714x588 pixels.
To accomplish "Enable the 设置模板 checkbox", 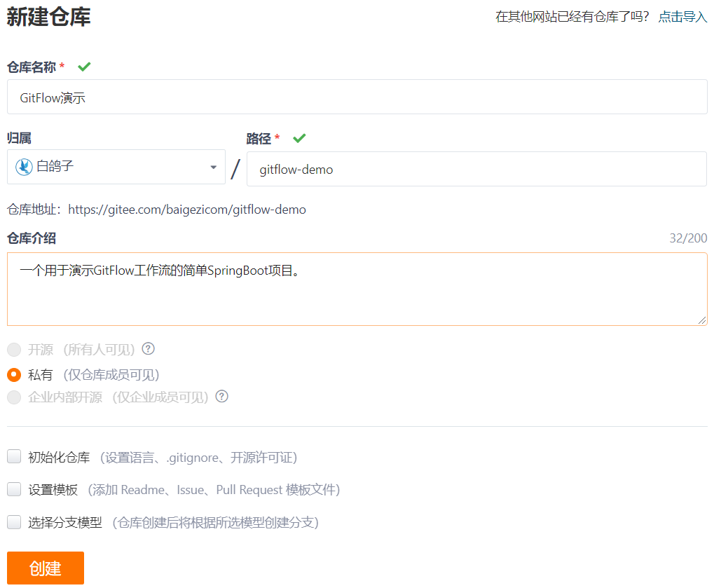I will pos(14,489).
